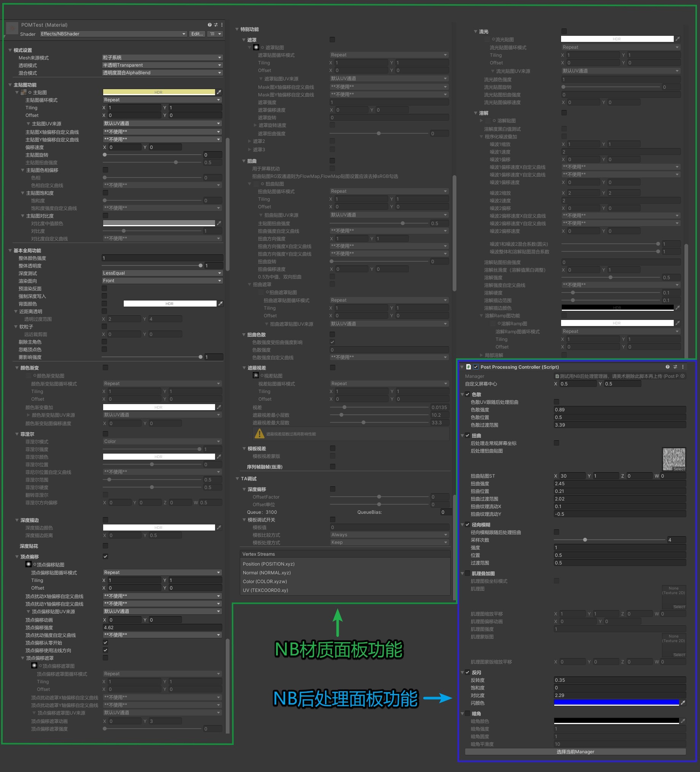Open Post Processing Controller kebab menu
Image resolution: width=700 pixels, height=772 pixels.
pyautogui.click(x=683, y=367)
